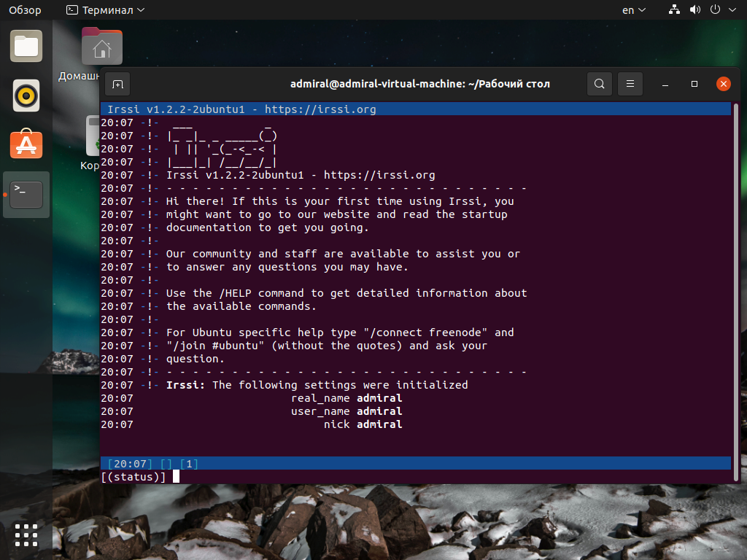Open terminal search
Image resolution: width=747 pixels, height=560 pixels.
click(x=600, y=84)
